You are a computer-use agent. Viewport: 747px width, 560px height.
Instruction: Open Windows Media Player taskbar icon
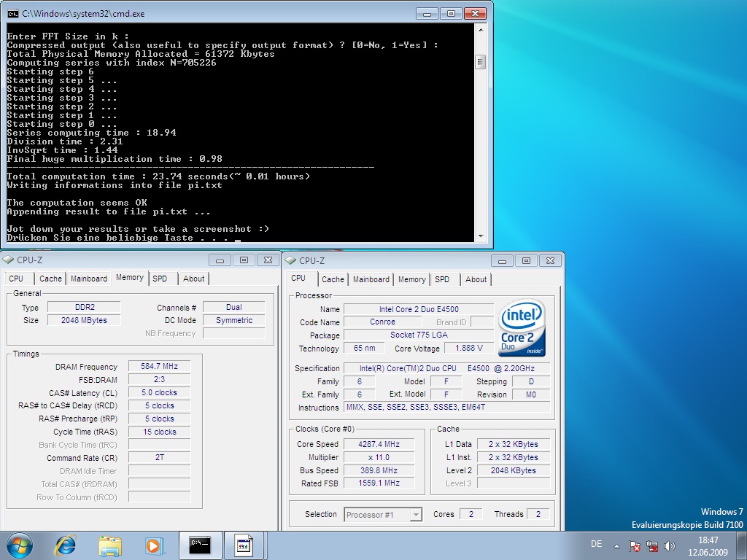tap(153, 545)
